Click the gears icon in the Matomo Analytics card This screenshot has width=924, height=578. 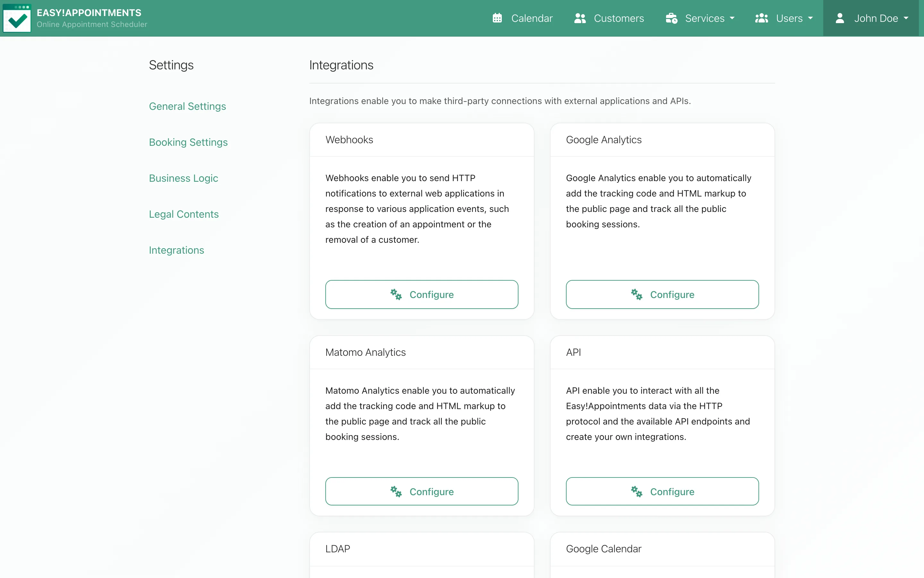396,491
